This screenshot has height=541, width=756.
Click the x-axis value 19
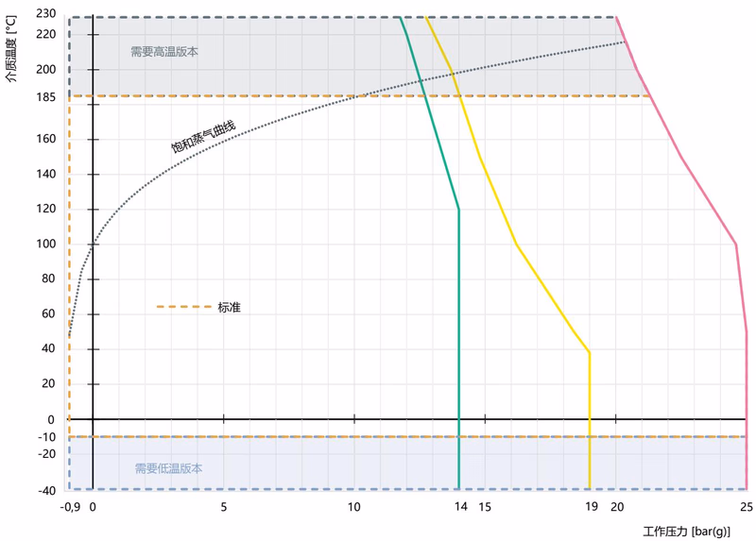pos(592,506)
